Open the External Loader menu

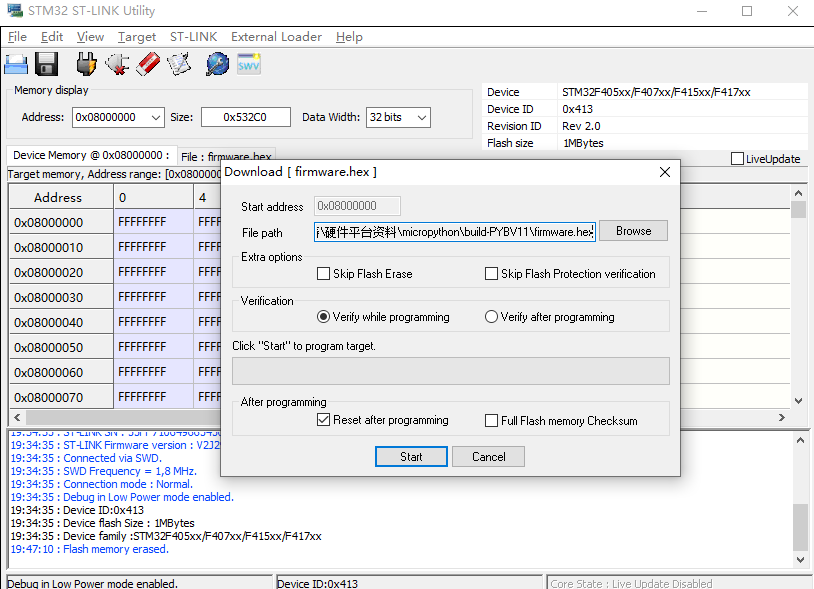[276, 37]
